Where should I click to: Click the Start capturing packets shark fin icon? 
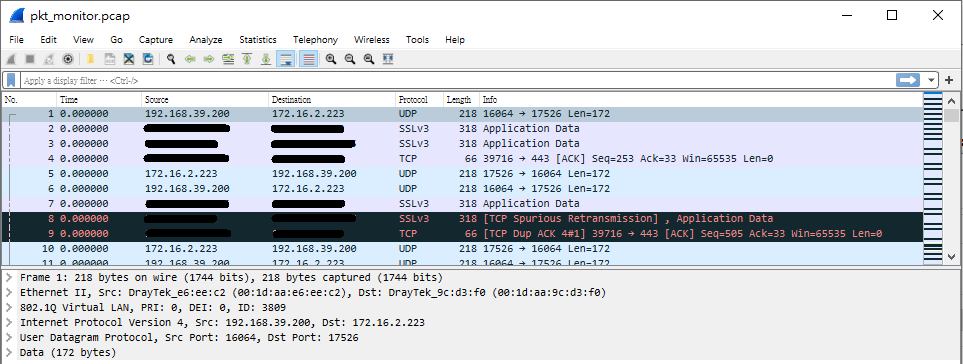[x=11, y=59]
